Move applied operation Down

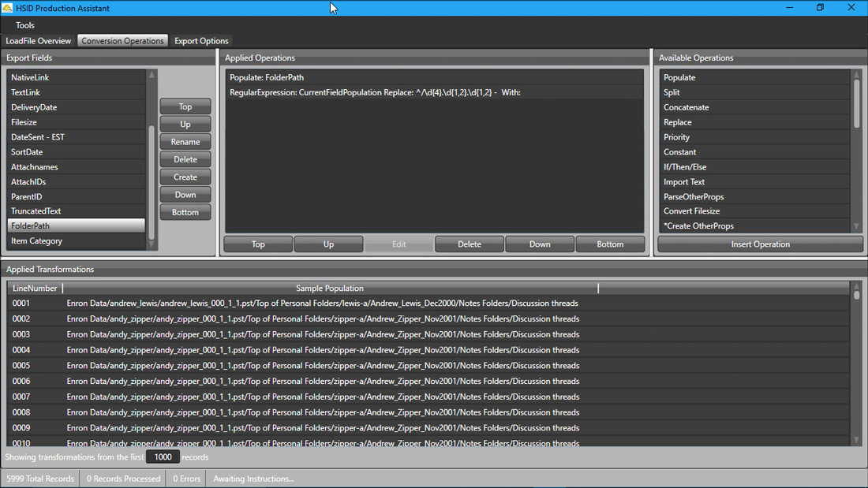tap(540, 244)
